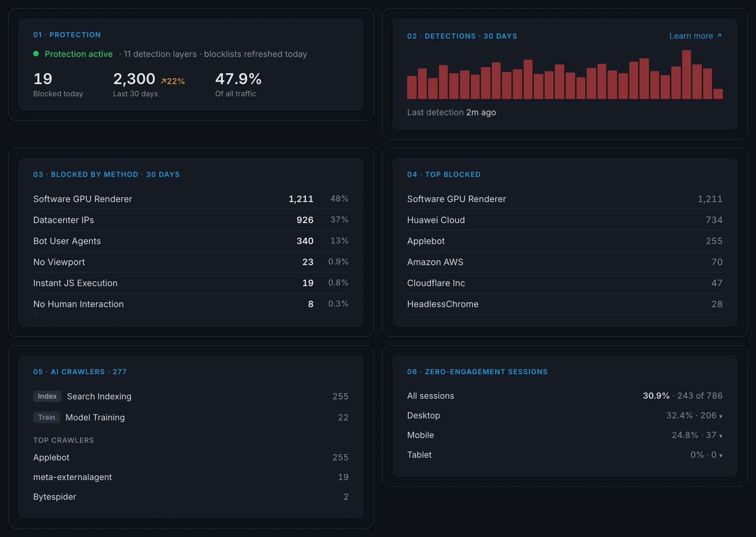Expand the Tablet sessions dropdown arrow
This screenshot has height=537, width=756.
tap(721, 456)
